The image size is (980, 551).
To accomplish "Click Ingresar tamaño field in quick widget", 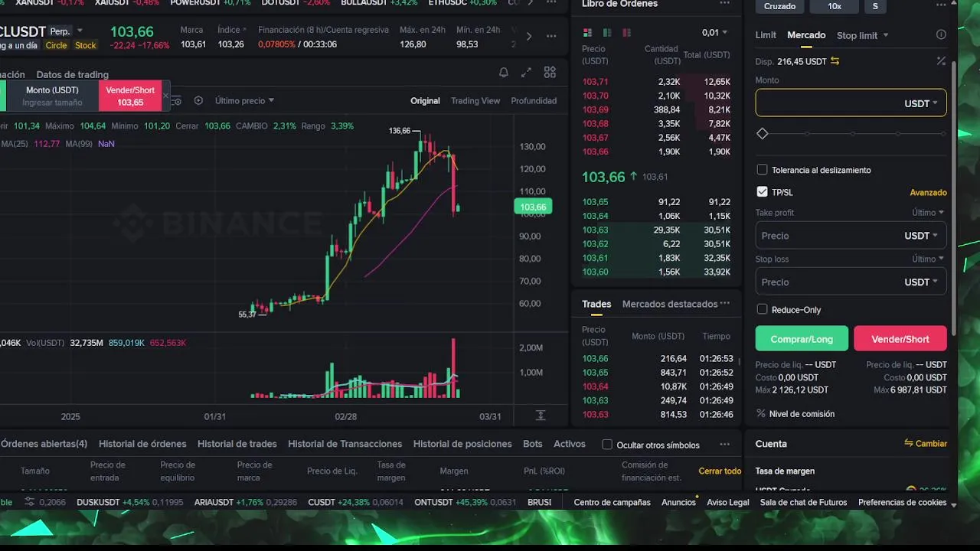I will coord(52,103).
